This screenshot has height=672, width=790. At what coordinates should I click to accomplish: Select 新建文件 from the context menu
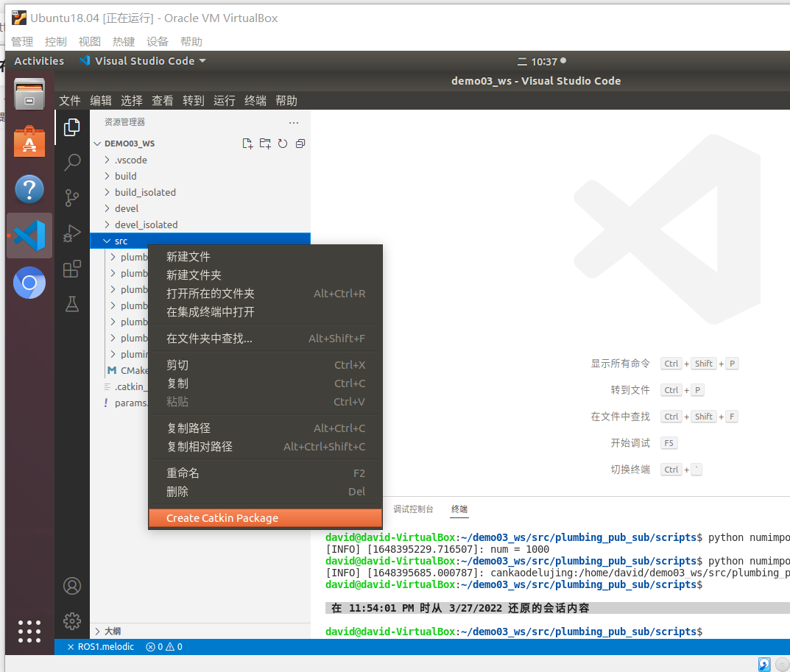[266, 257]
